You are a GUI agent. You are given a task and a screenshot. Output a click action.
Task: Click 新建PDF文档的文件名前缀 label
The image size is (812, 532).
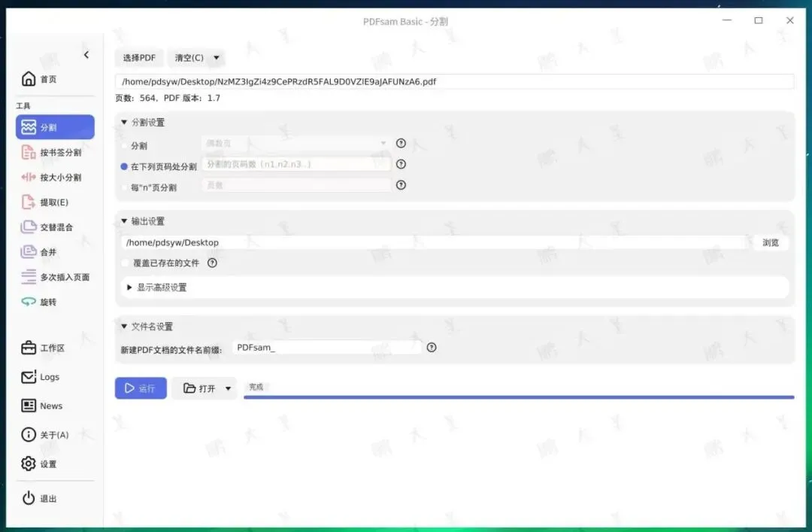click(171, 350)
